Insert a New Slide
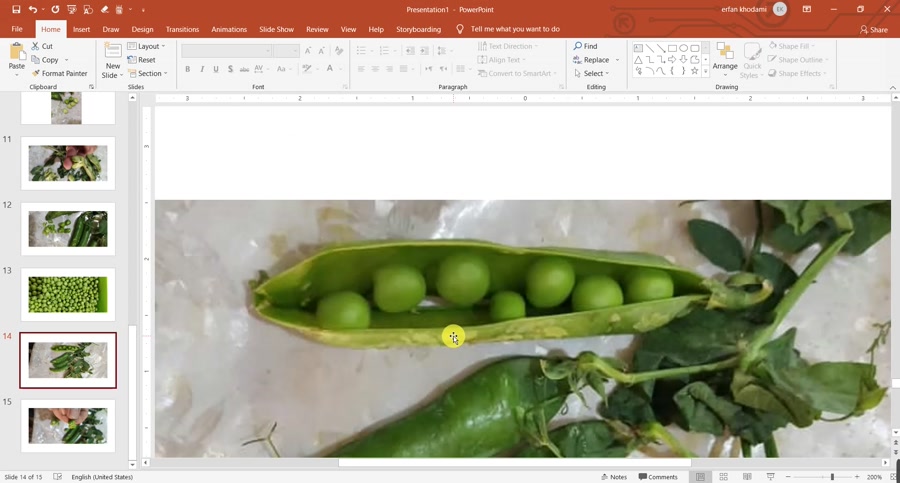 click(x=112, y=60)
